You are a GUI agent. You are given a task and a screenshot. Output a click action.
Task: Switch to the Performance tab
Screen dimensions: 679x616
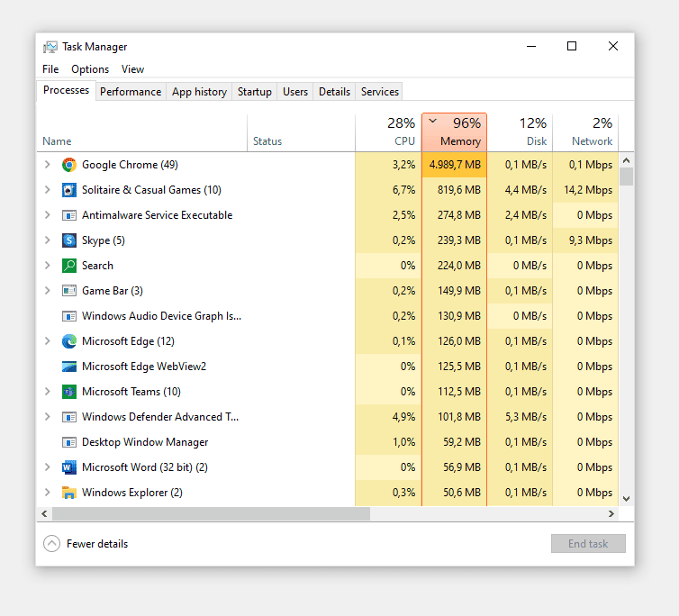pos(131,92)
